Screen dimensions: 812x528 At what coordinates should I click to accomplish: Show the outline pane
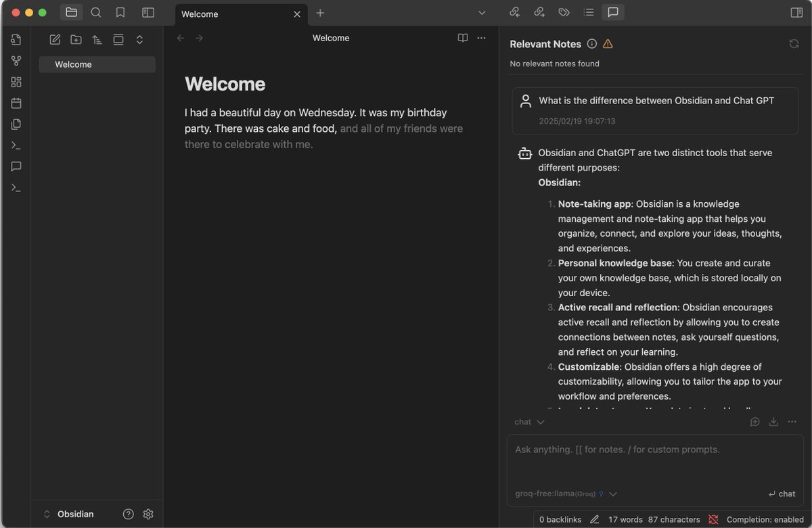pos(588,12)
